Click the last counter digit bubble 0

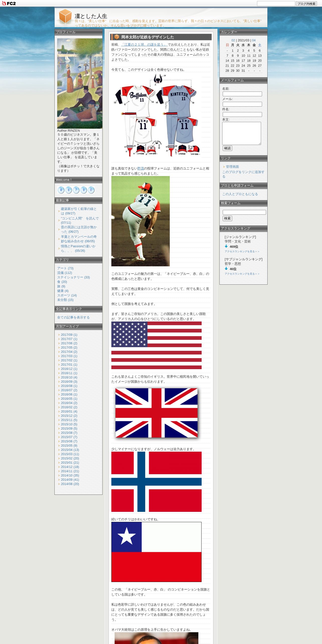tap(91, 190)
